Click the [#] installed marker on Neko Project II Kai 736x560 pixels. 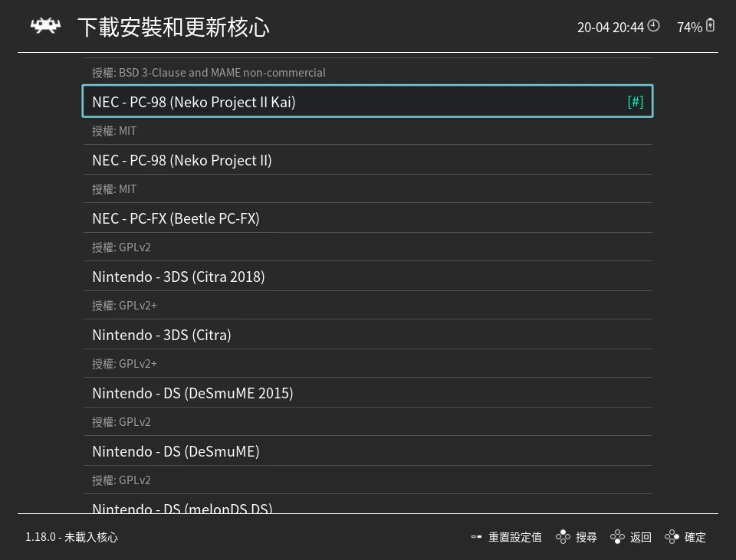click(x=635, y=101)
